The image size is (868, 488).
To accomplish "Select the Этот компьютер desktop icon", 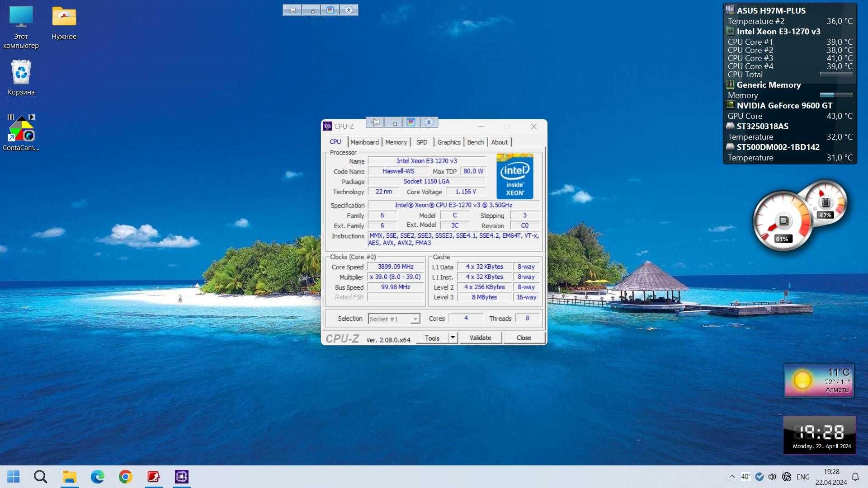I will pyautogui.click(x=21, y=27).
